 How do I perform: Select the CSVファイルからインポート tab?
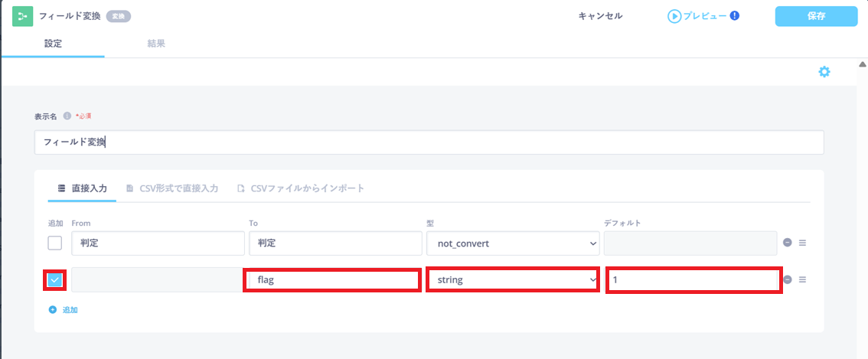pyautogui.click(x=300, y=188)
